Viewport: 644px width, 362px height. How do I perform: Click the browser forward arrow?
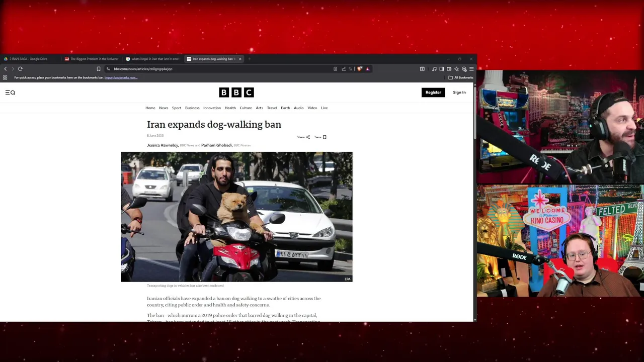(13, 69)
